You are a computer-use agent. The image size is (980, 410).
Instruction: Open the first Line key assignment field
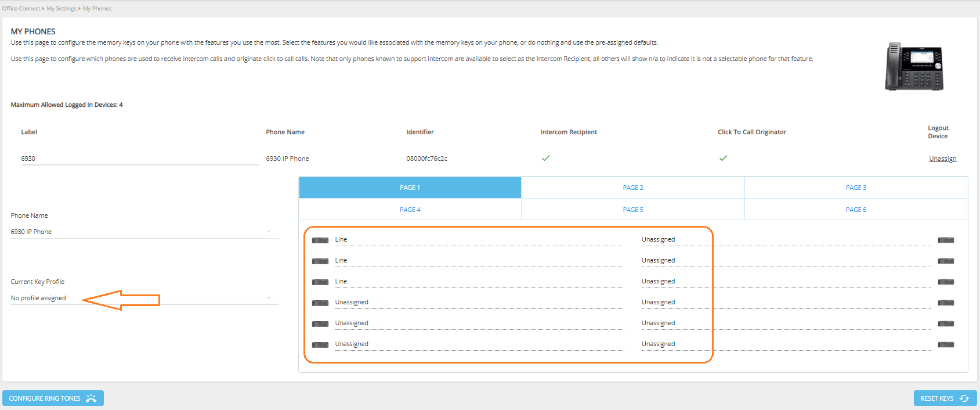[x=479, y=240]
